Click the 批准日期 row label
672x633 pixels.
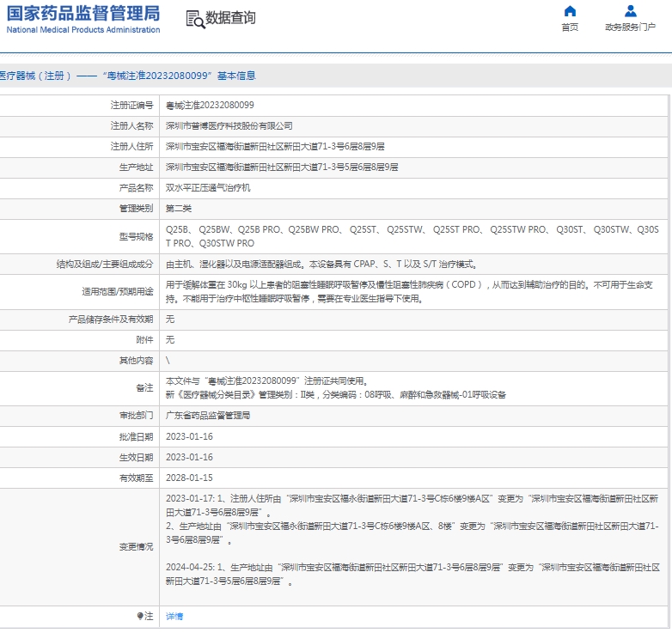click(137, 436)
